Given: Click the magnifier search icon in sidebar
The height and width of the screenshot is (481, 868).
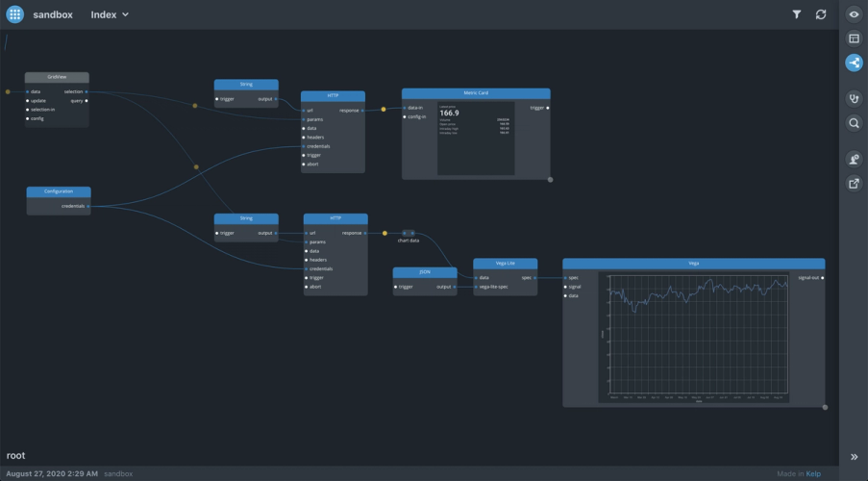Looking at the screenshot, I should point(855,123).
